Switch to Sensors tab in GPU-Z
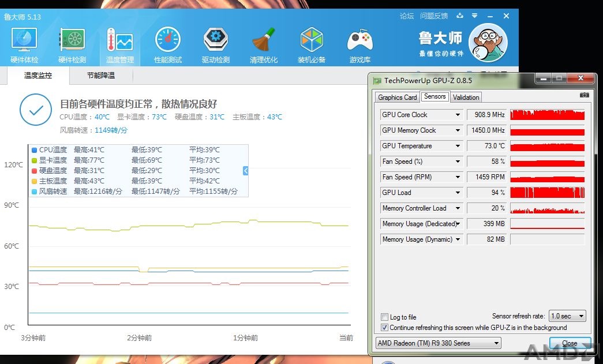The height and width of the screenshot is (364, 603). (x=435, y=96)
